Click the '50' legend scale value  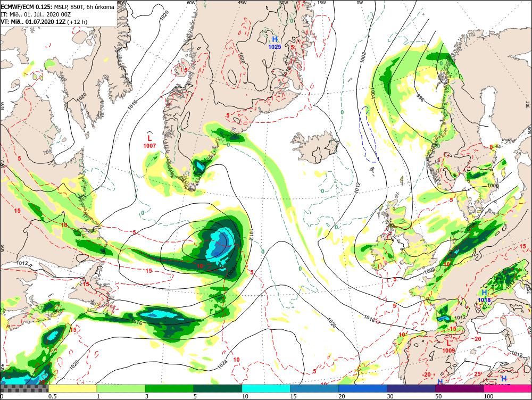[x=439, y=396]
